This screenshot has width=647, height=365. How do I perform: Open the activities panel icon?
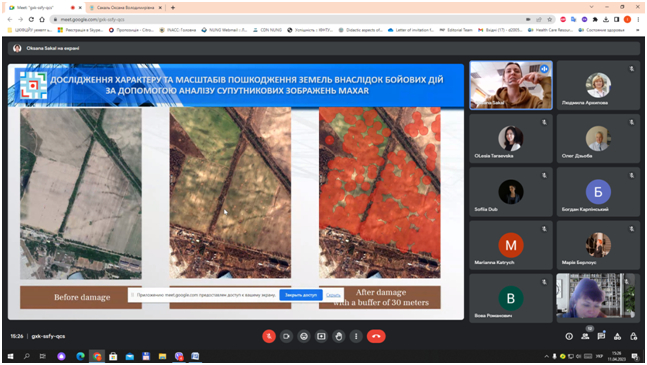617,337
